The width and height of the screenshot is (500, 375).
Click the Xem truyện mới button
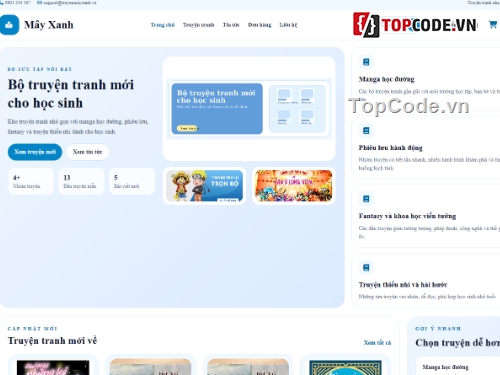click(x=35, y=152)
